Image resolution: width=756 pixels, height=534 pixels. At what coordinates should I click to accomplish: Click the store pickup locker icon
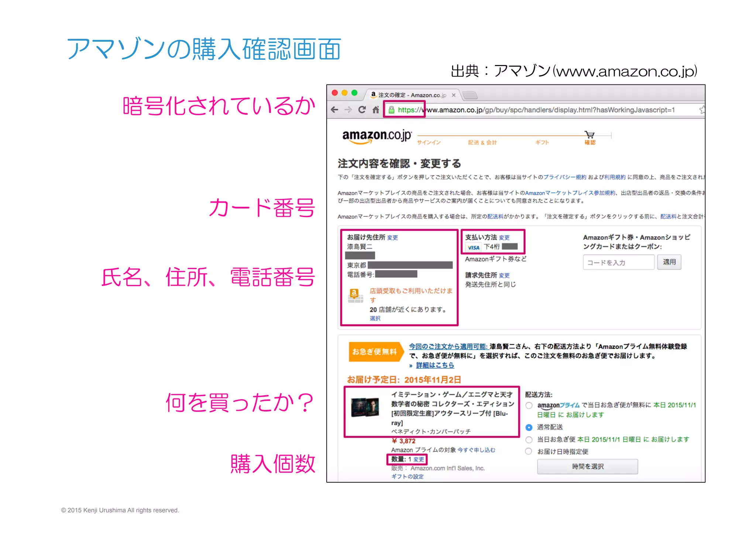coord(355,296)
